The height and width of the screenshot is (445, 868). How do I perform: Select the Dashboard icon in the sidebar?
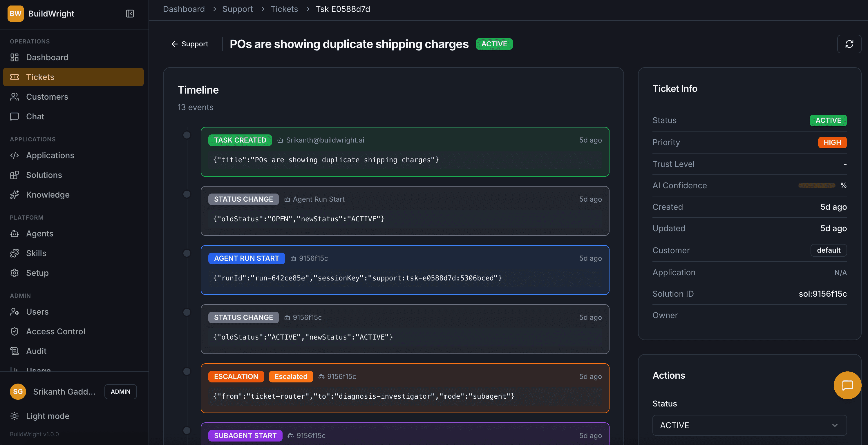coord(14,57)
